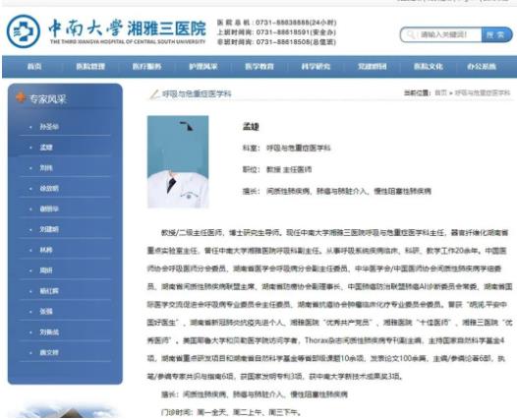This screenshot has width=517, height=420.
Task: Open the 办公系统 navigation item
Action: (482, 66)
